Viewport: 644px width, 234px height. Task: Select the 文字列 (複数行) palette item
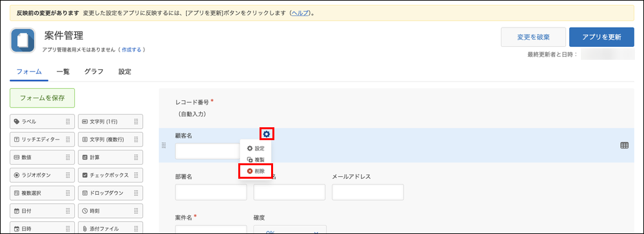coord(111,139)
